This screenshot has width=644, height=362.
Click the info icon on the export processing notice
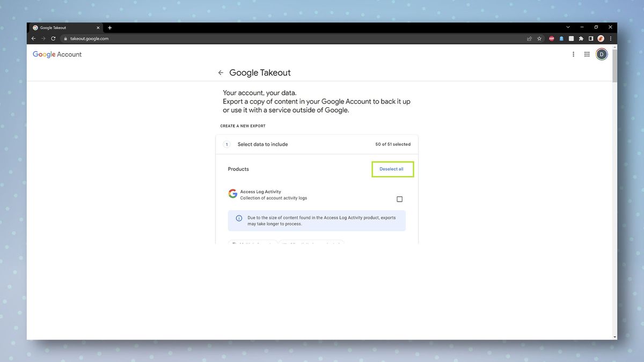(238, 218)
